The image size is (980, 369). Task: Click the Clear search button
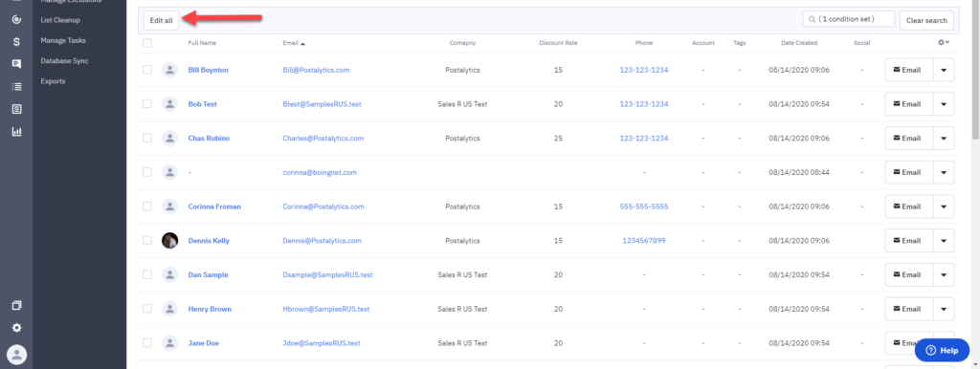click(926, 21)
